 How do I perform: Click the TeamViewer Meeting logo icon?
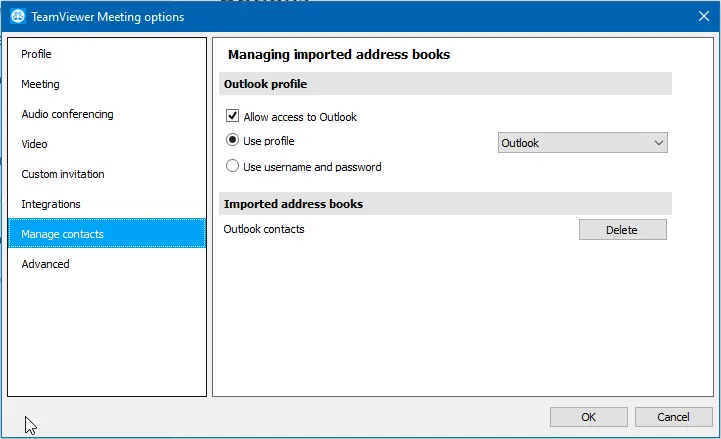tap(18, 17)
